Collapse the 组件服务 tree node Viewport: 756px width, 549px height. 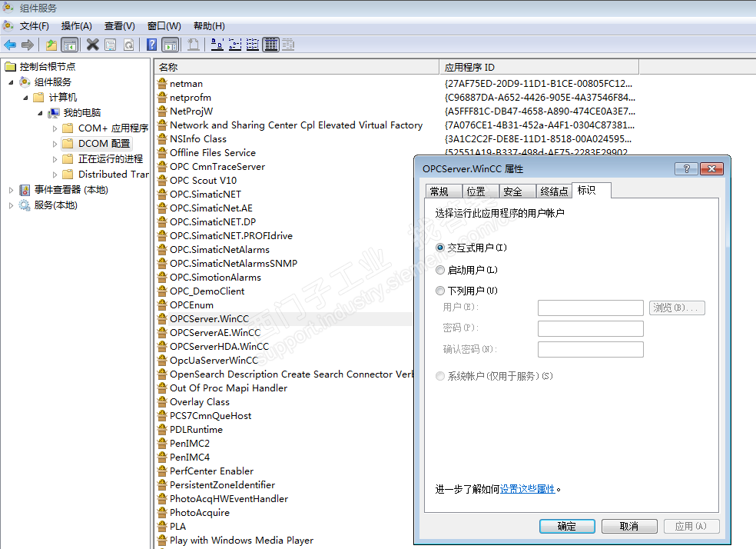11,82
